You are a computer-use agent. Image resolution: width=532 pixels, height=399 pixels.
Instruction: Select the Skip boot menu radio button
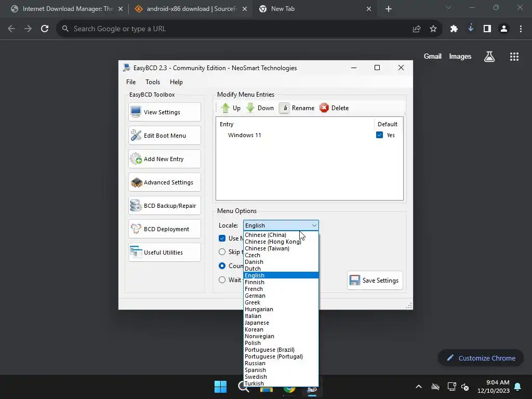pos(222,252)
